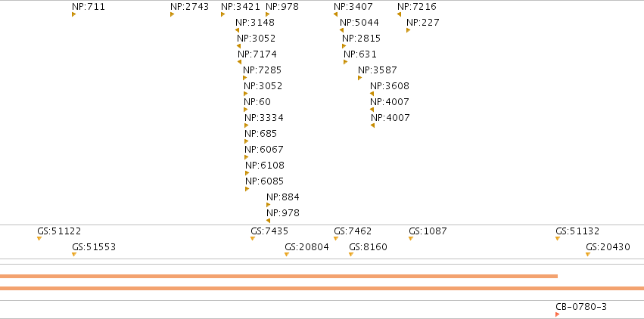644x319 pixels.
Task: Select the GS:7435 feature
Action: 269,231
